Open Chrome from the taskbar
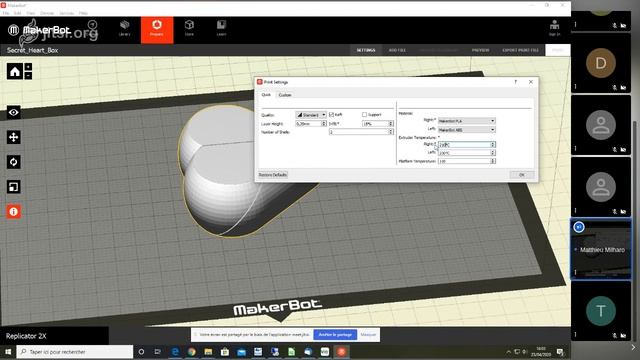Viewport: 640px width, 360px height. click(x=191, y=351)
